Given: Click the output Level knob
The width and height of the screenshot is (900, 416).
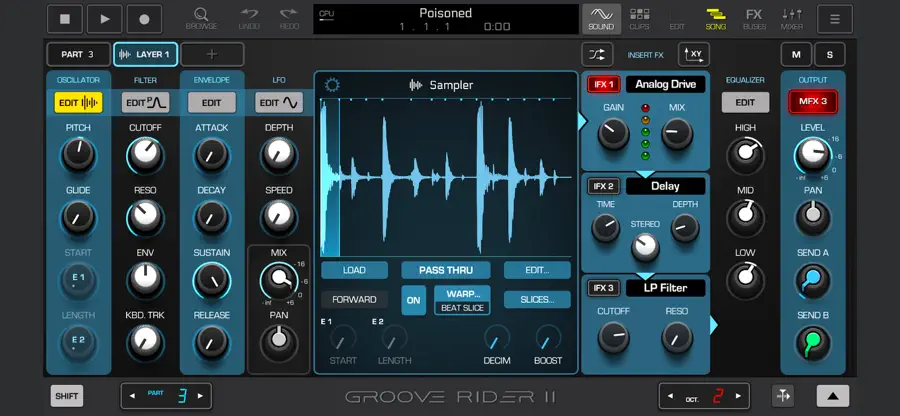Looking at the screenshot, I should tap(812, 155).
